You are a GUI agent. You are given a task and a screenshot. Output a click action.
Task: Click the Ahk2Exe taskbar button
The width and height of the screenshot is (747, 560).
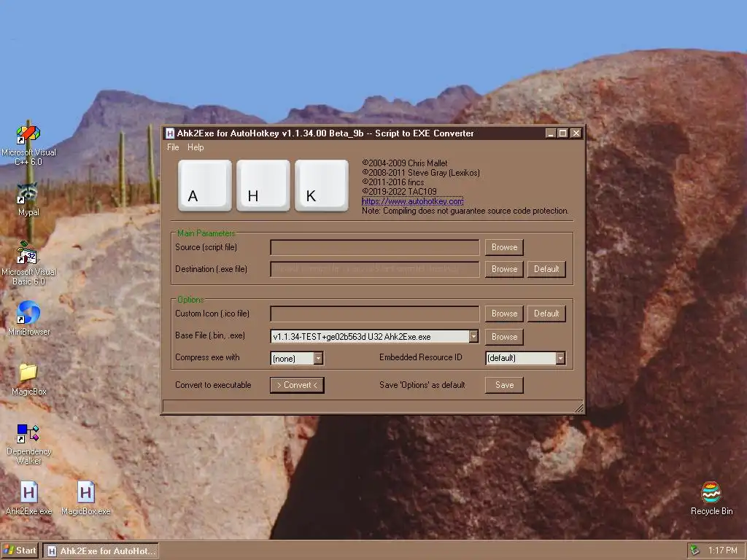(101, 551)
